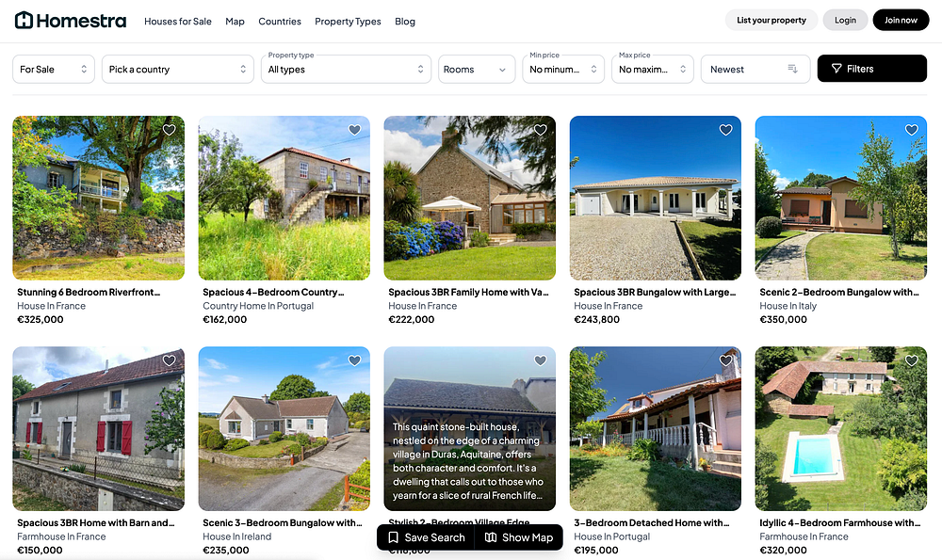Go to Property Types menu item

pos(348,21)
